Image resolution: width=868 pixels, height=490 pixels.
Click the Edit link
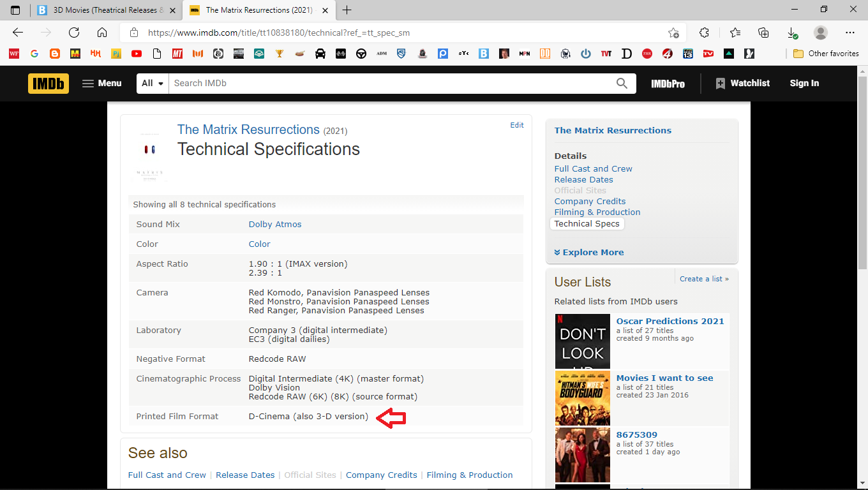coord(517,125)
